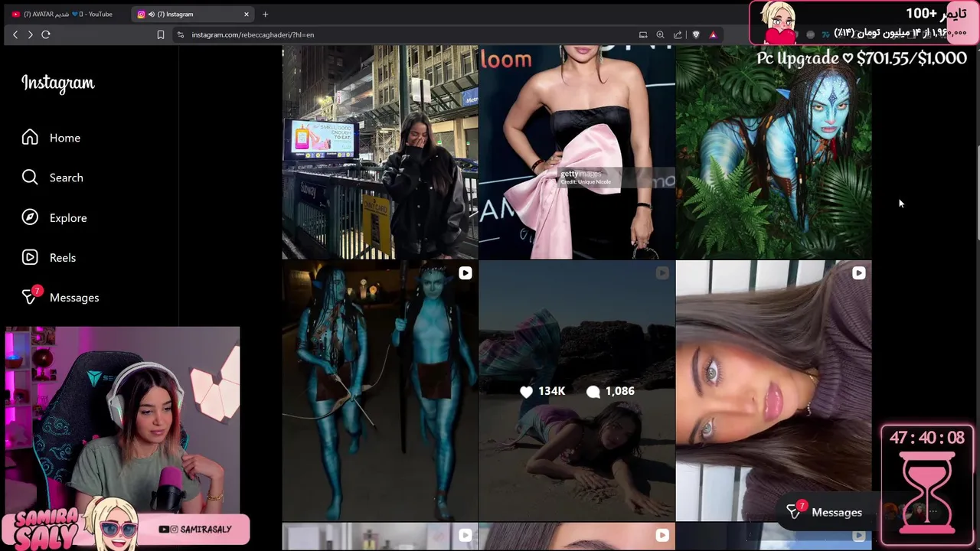Click the share icon in the address bar

click(x=678, y=34)
